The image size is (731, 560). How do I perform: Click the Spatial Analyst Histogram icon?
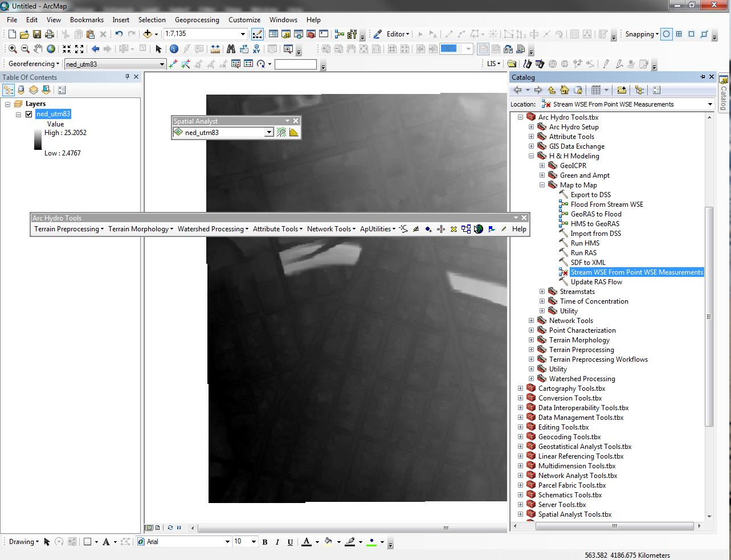click(294, 132)
